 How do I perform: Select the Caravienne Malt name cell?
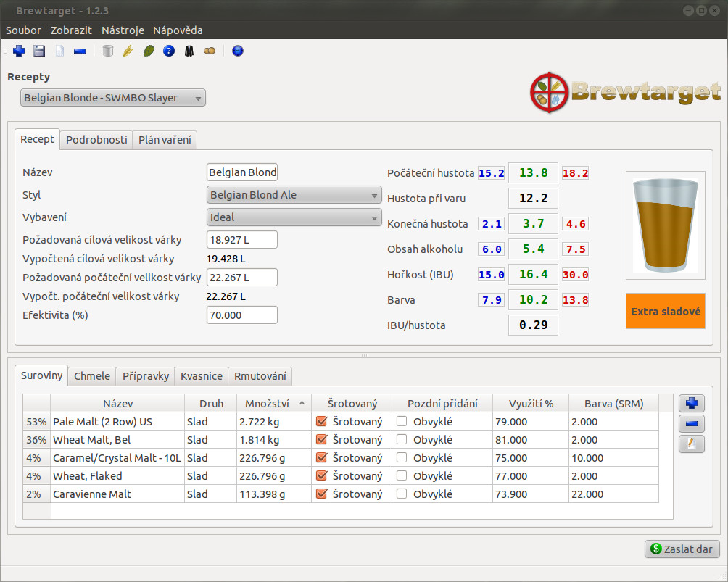pyautogui.click(x=117, y=494)
